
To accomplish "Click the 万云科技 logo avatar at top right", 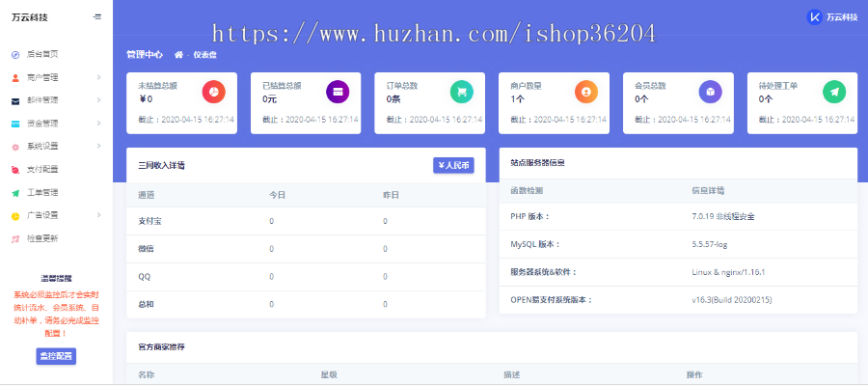I will (x=815, y=17).
